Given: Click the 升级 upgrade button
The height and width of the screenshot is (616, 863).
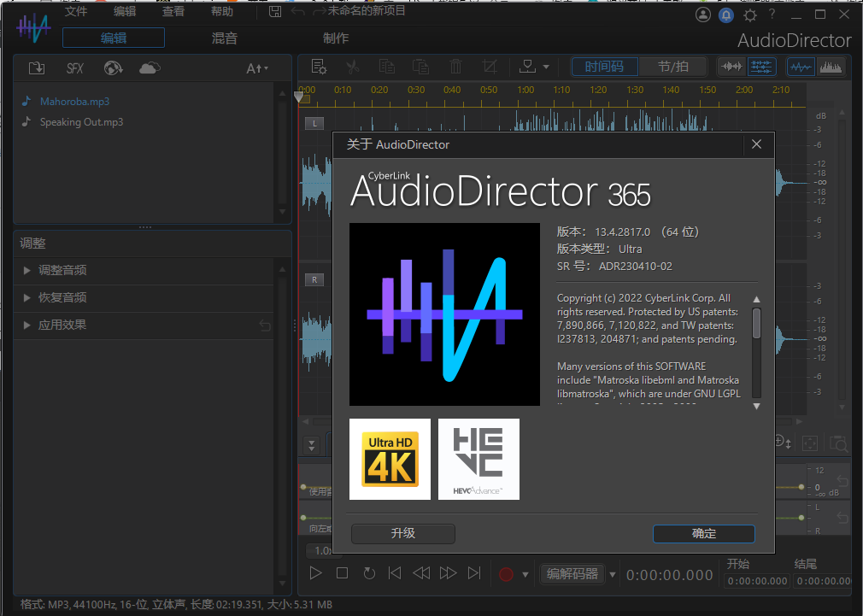Looking at the screenshot, I should pos(403,533).
